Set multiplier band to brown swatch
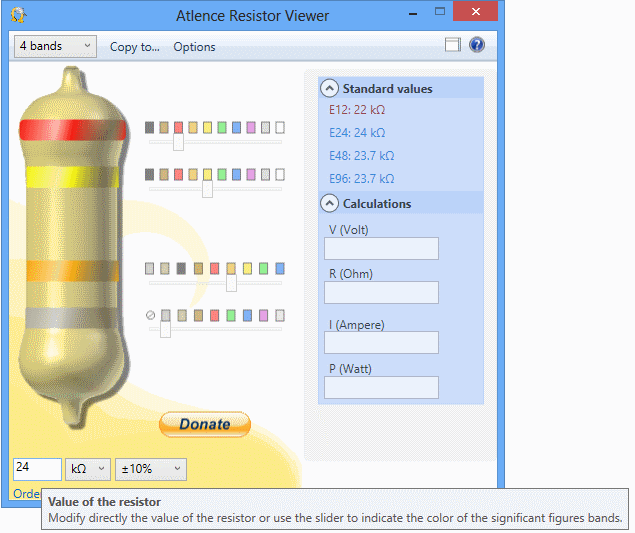 coord(198,269)
